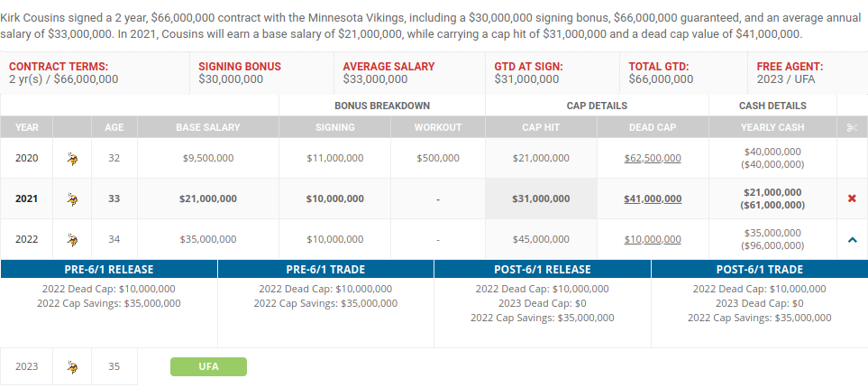
Task: Click the YEARLY CASH column header
Action: pos(772,127)
